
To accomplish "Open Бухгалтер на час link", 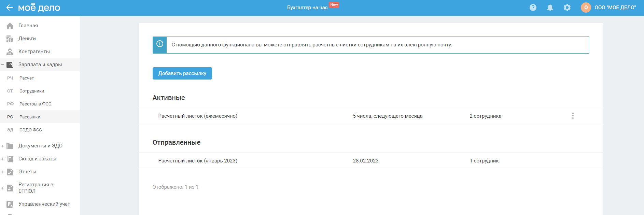I will 307,8.
